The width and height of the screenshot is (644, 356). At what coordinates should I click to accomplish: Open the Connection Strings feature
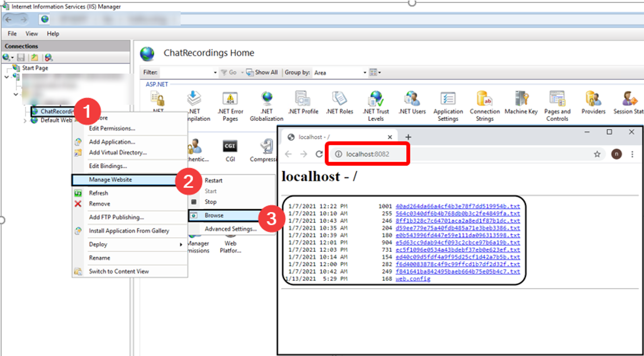[484, 107]
